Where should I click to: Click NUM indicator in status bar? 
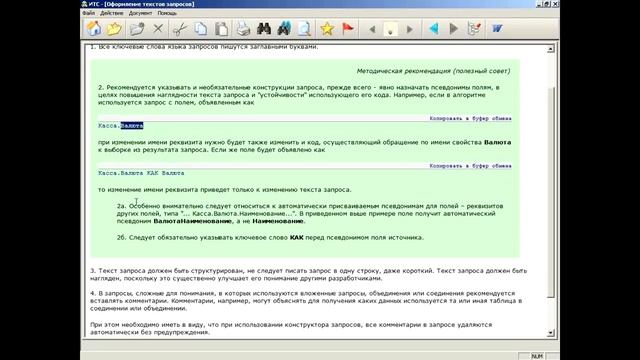(537, 356)
